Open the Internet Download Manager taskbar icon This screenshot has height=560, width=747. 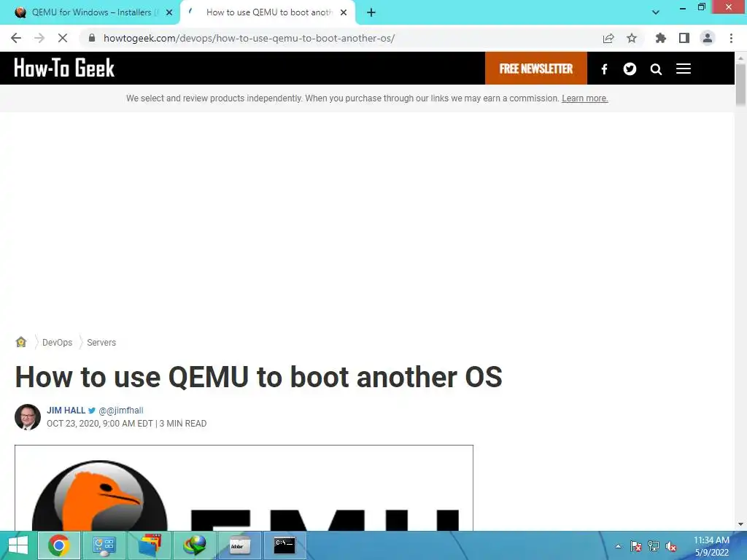[195, 545]
